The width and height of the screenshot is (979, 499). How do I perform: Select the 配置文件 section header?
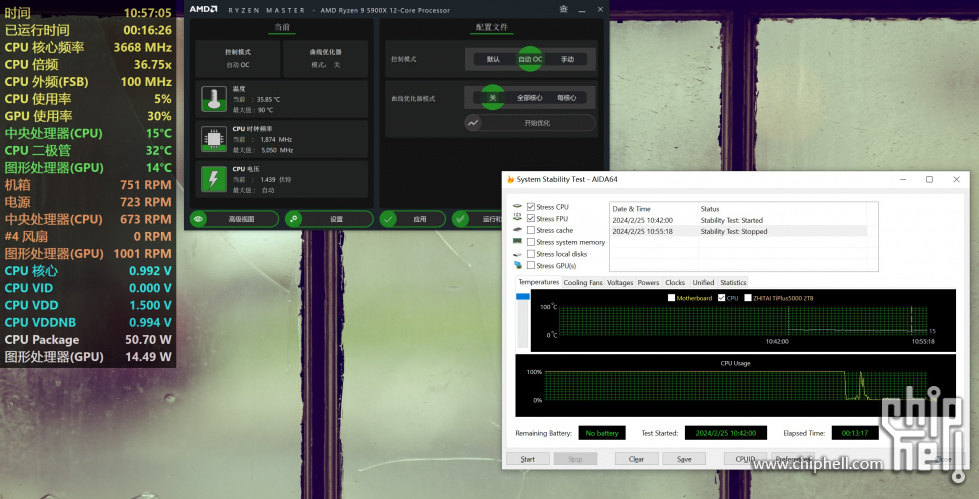click(x=492, y=27)
